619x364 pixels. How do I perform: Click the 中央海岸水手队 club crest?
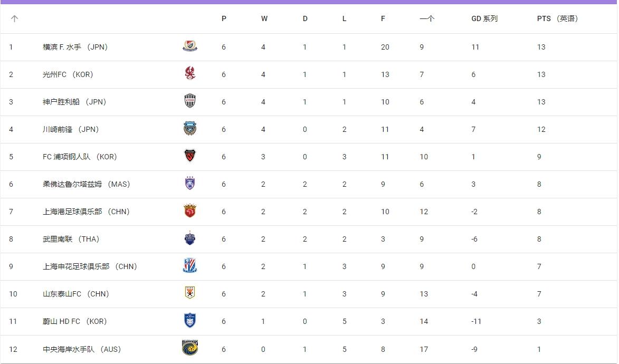(190, 348)
